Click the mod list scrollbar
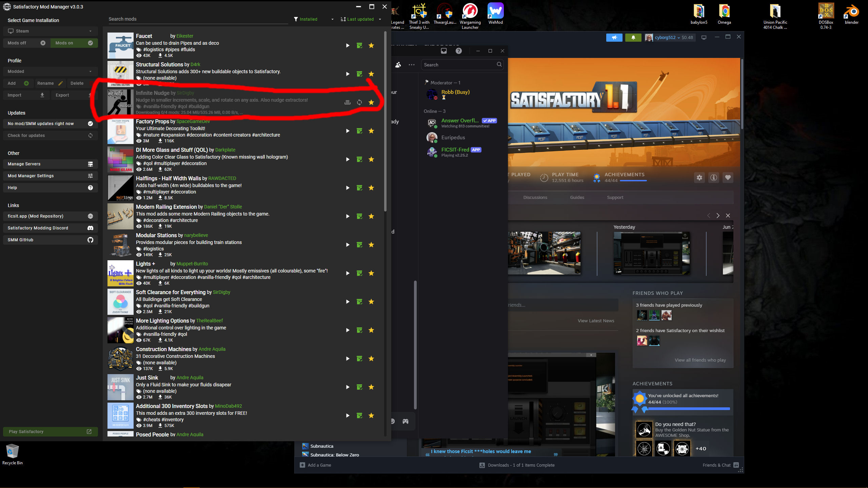This screenshot has width=868, height=488. (x=385, y=121)
